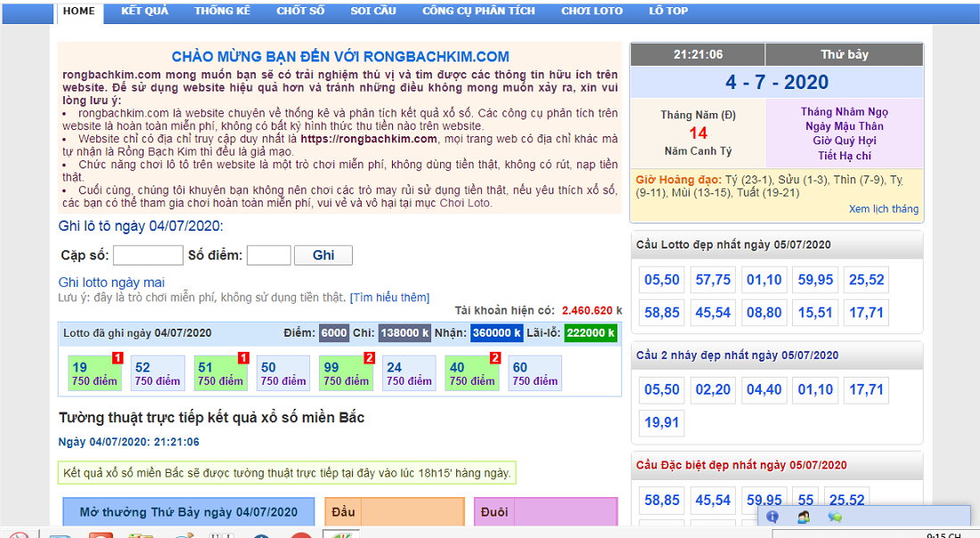Viewport: 980px width, 538px height.
Task: Click the Lãi-lỗ value 222000 k
Action: [x=591, y=333]
